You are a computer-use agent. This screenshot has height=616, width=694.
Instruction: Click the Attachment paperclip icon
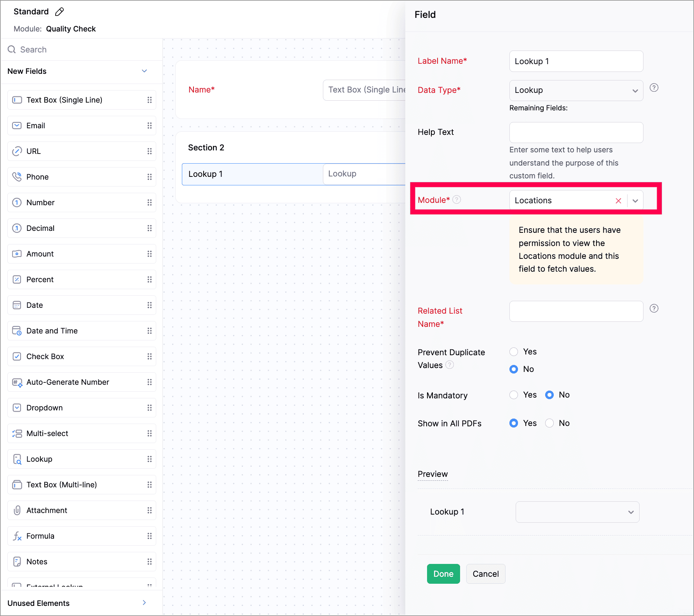click(x=17, y=510)
